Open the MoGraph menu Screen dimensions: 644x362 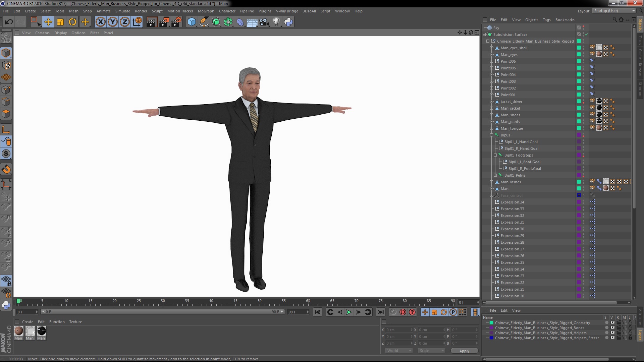point(206,11)
